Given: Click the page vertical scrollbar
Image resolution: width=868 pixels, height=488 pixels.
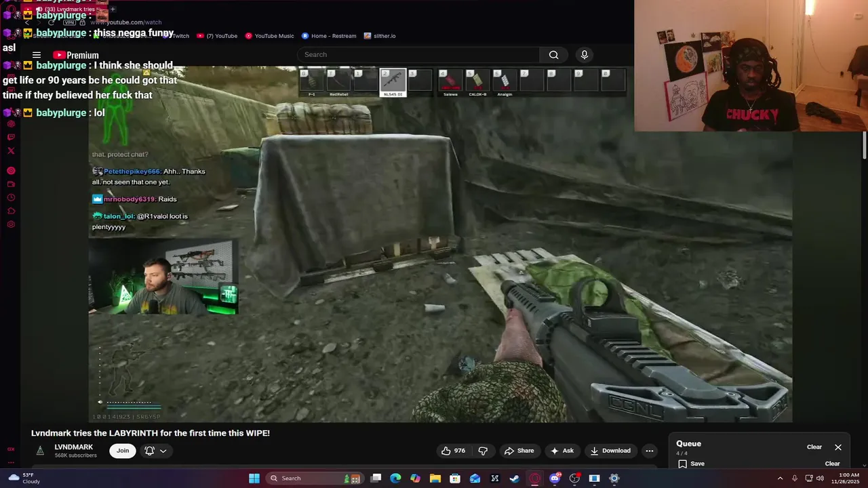Looking at the screenshot, I should [865, 146].
